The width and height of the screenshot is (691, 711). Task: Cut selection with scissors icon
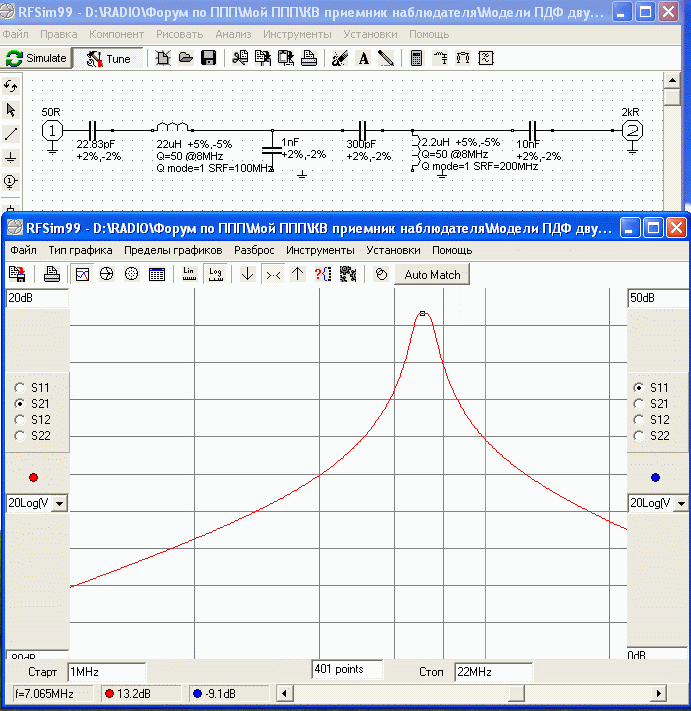click(240, 58)
